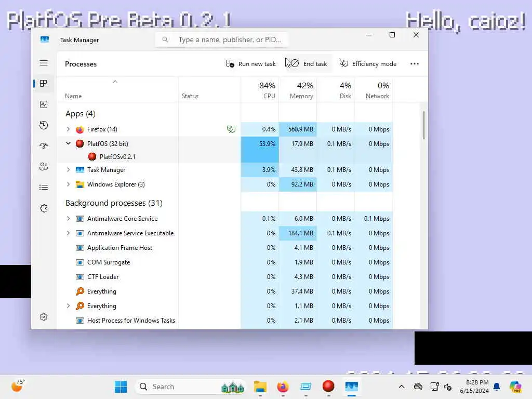532x399 pixels.
Task: Click the Task Manager taskbar icon
Action: (352, 387)
